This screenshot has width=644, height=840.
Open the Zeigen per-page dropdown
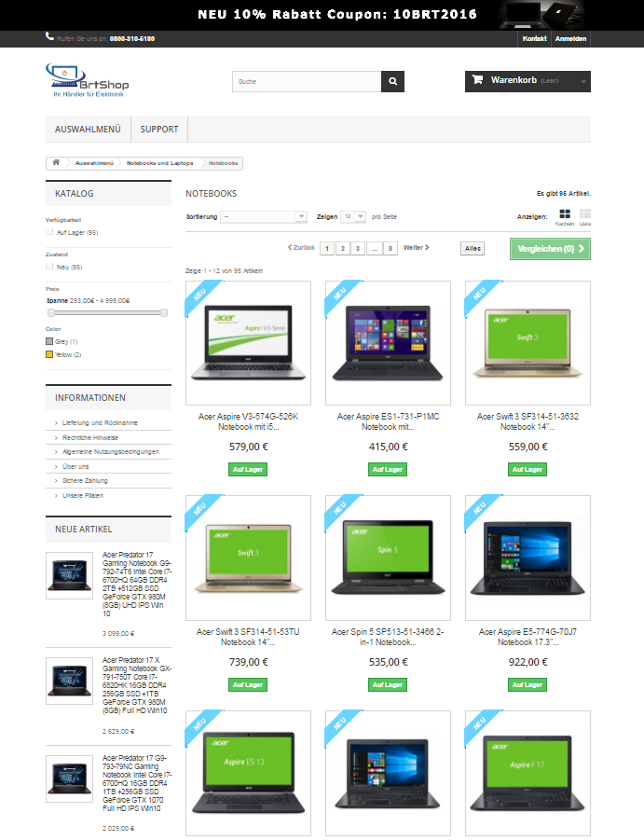pyautogui.click(x=353, y=216)
